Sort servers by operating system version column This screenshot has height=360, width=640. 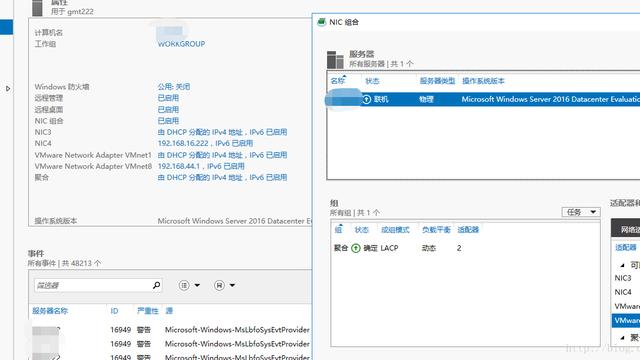point(483,81)
